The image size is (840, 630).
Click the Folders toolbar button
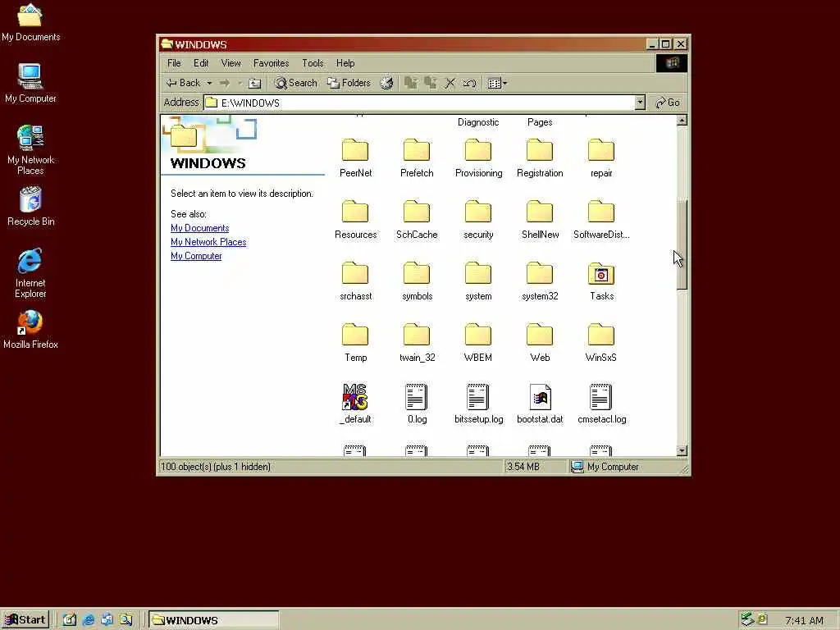pos(349,83)
